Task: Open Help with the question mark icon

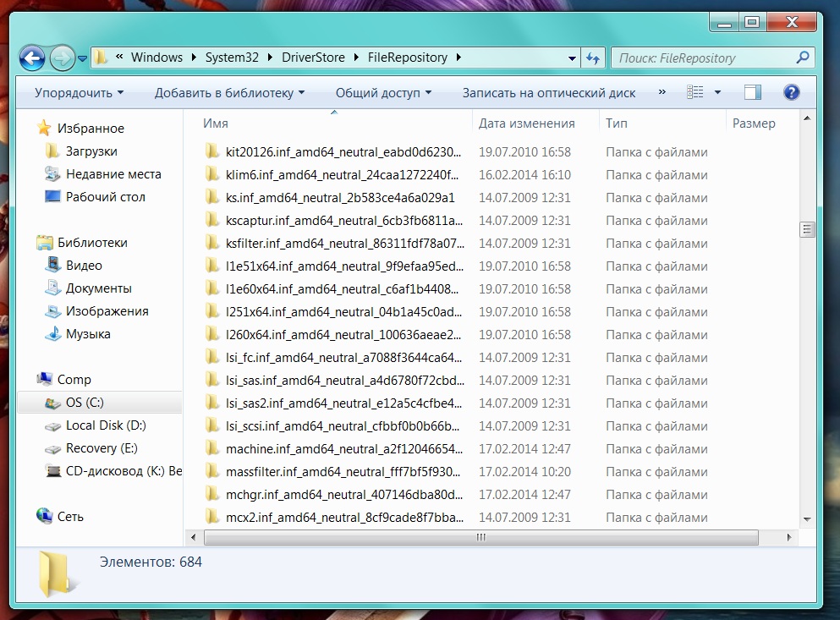Action: tap(791, 92)
